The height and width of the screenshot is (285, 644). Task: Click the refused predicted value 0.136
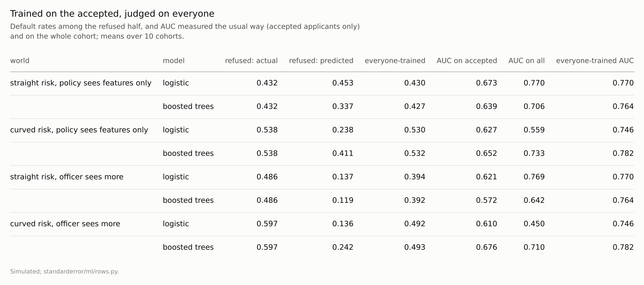[343, 224]
